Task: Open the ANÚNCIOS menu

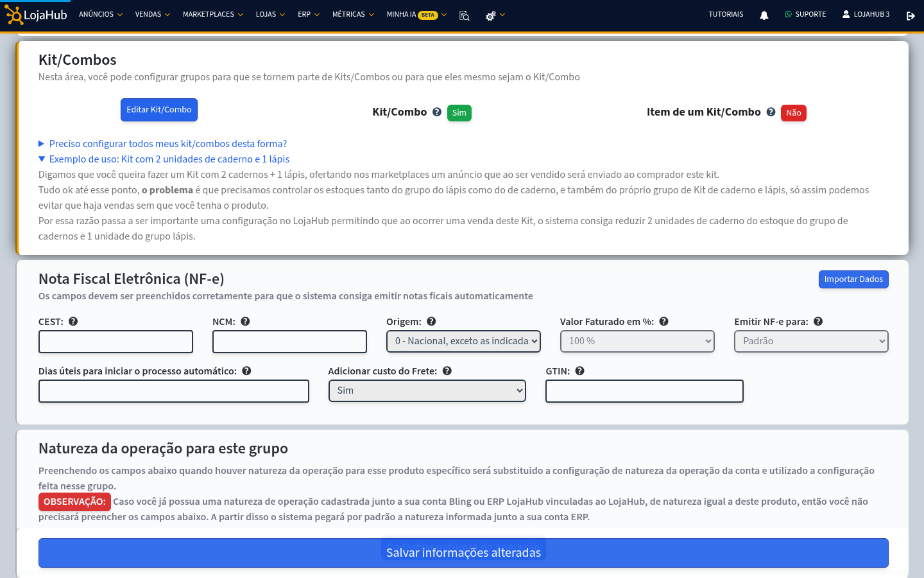Action: point(101,15)
